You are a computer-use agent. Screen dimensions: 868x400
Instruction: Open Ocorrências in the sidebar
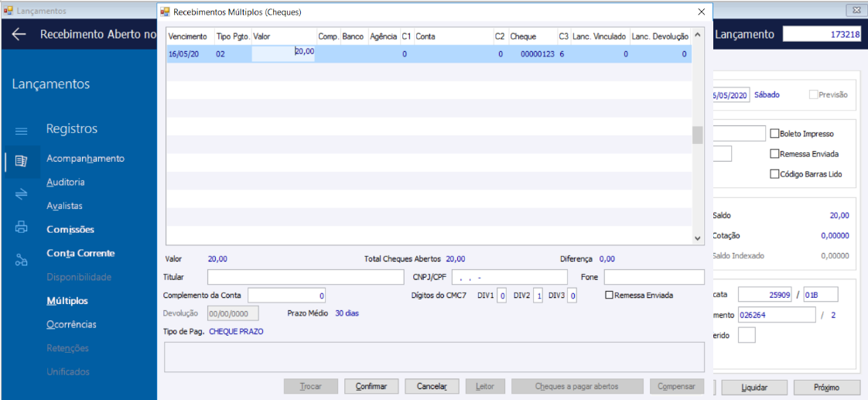pyautogui.click(x=71, y=324)
